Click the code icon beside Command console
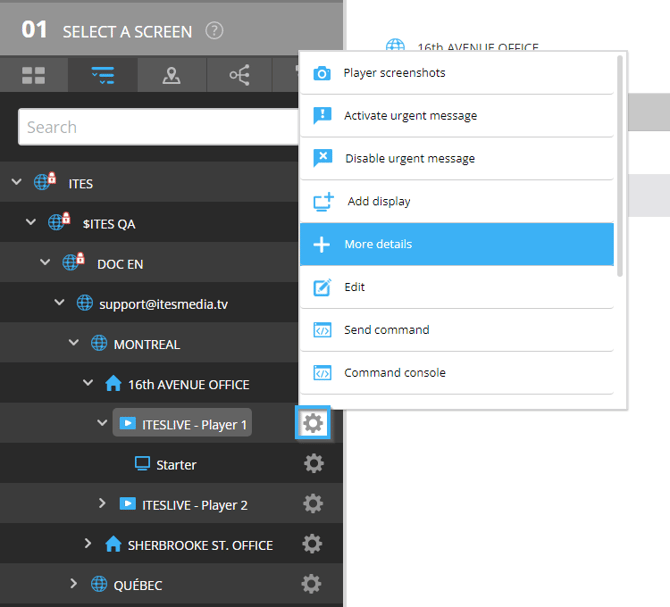This screenshot has height=607, width=670. pyautogui.click(x=322, y=373)
